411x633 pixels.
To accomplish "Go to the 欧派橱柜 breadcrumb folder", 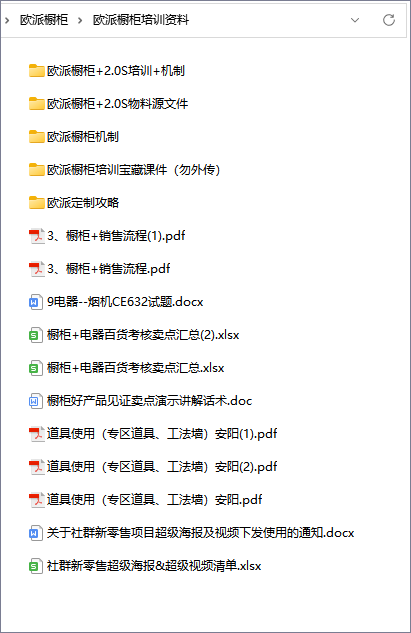I will [44, 20].
